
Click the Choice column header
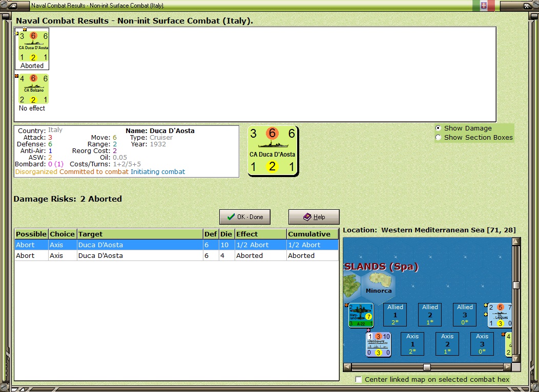pyautogui.click(x=62, y=234)
